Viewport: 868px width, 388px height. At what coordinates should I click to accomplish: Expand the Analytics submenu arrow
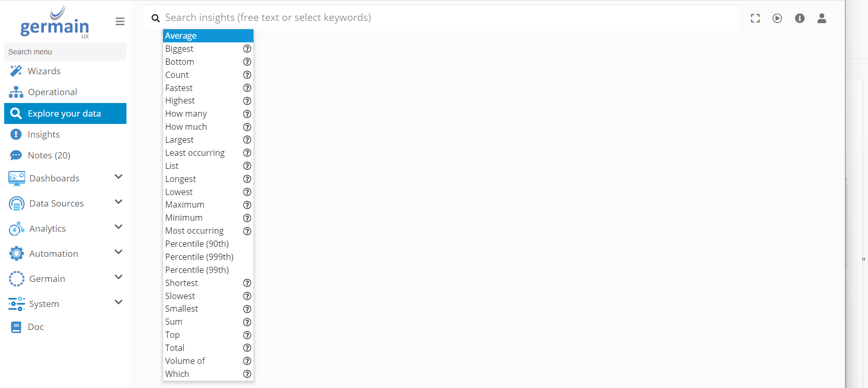coord(119,227)
